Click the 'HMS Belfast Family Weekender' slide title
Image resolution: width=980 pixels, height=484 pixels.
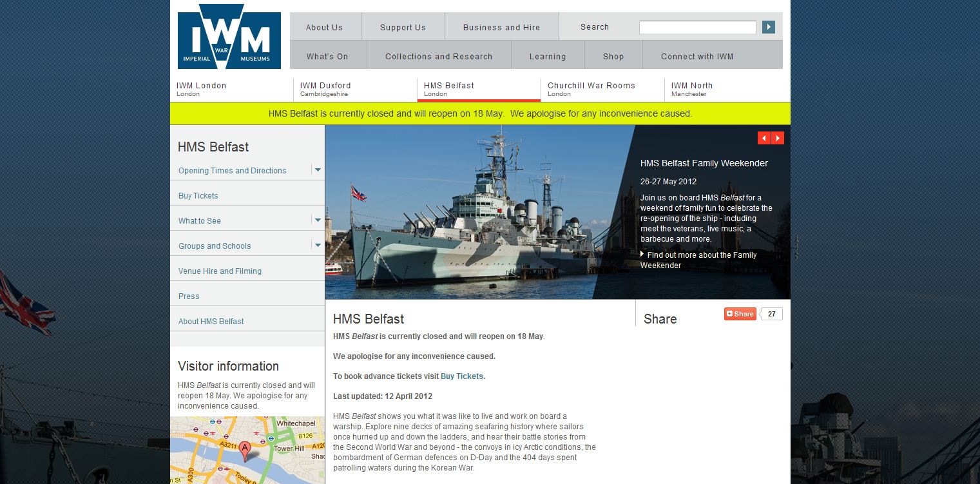tap(704, 164)
